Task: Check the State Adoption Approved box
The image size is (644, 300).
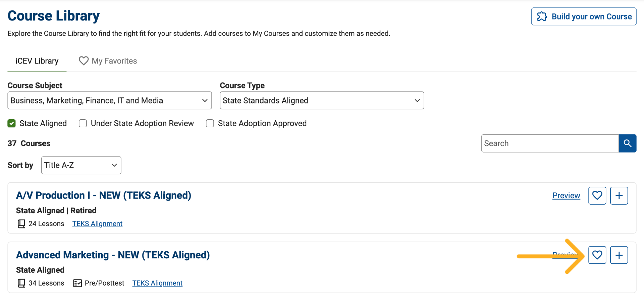Action: pyautogui.click(x=210, y=123)
